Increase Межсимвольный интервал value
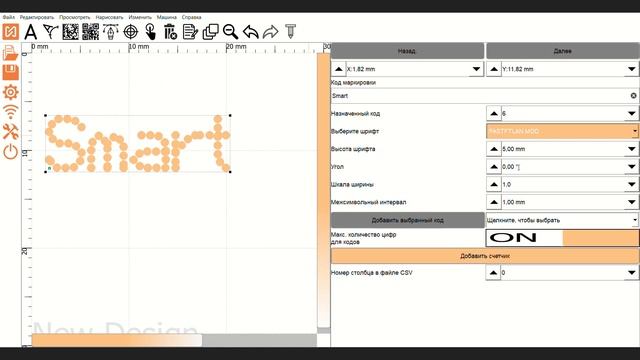The image size is (640, 360). pos(494,202)
